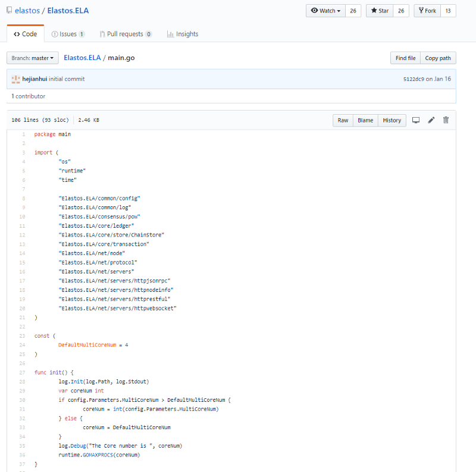Click DefaultMultiCoreNum = 4 constant
Screen dimensions: 476x472
[93, 345]
